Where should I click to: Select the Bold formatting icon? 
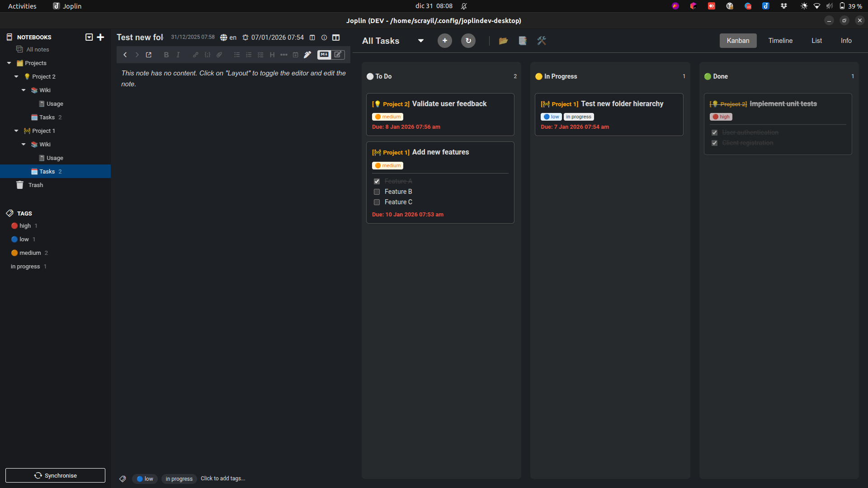166,55
